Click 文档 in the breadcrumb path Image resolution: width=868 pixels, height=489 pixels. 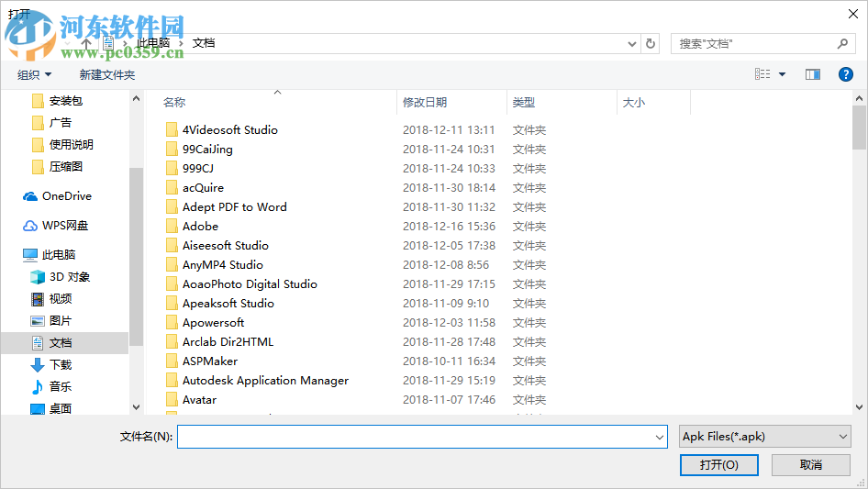tap(204, 43)
